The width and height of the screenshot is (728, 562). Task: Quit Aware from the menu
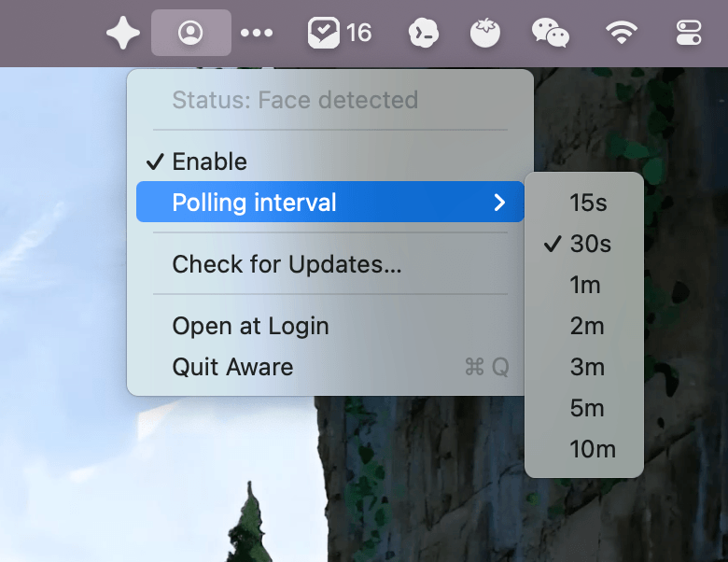(x=232, y=367)
